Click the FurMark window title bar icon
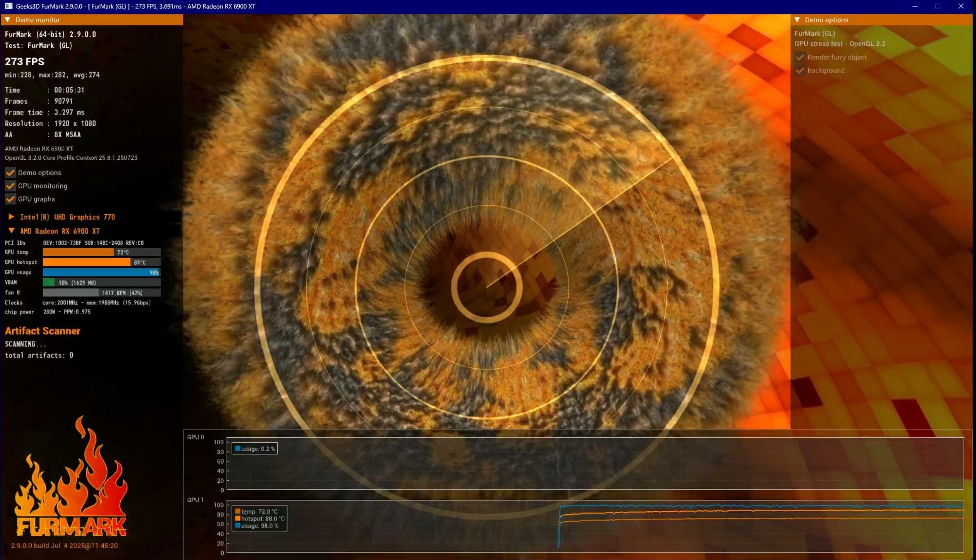The width and height of the screenshot is (976, 560). point(9,6)
